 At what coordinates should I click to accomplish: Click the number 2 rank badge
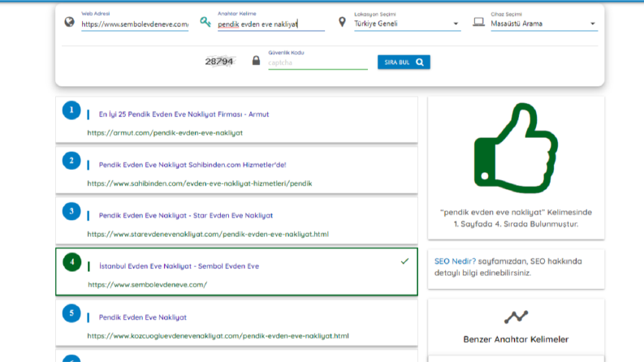pos(71,161)
